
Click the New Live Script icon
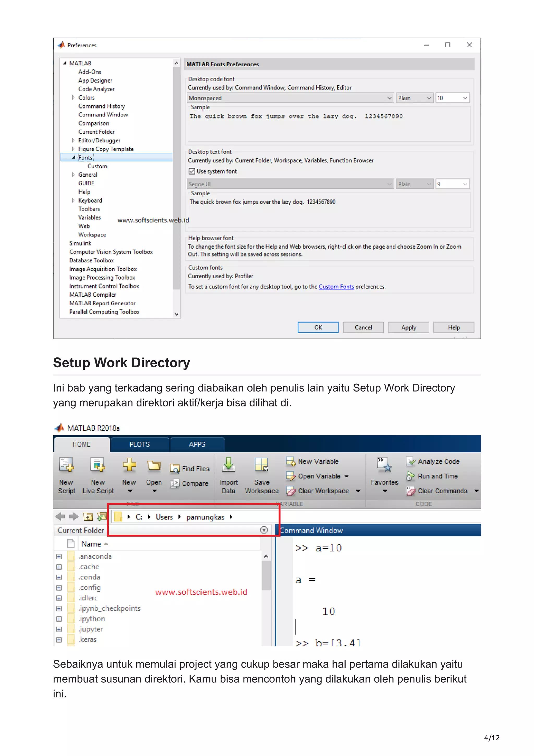(x=98, y=465)
